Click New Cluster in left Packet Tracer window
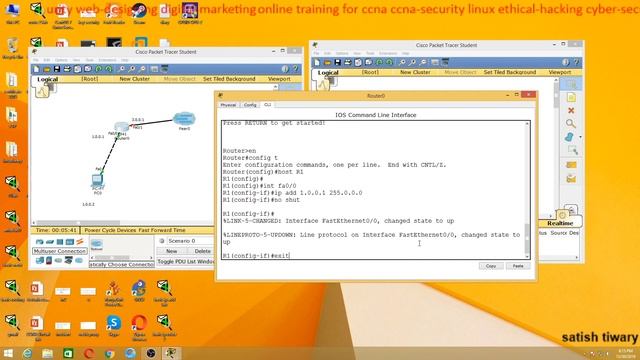Viewport: 640px width, 360px height. coord(134,79)
